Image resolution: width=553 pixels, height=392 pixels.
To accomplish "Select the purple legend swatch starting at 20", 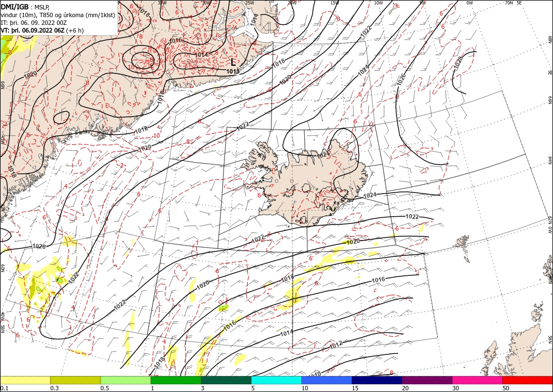I will (x=427, y=380).
